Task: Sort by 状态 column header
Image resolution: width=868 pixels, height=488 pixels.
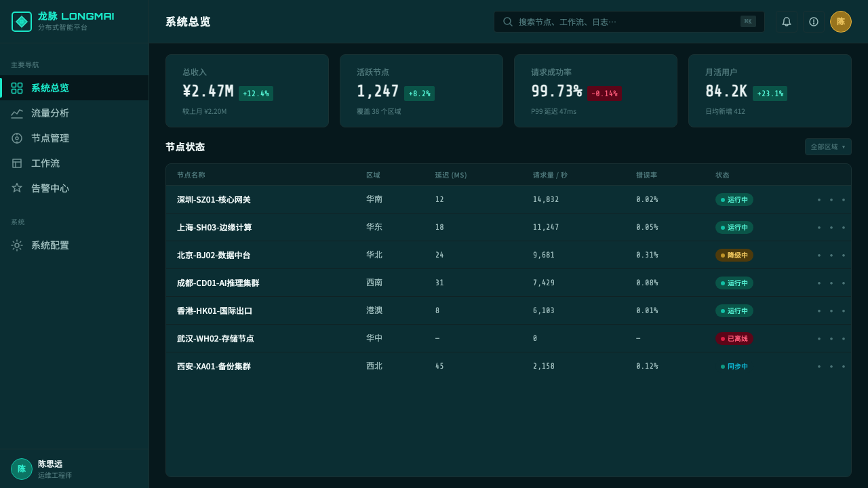Action: (x=722, y=175)
